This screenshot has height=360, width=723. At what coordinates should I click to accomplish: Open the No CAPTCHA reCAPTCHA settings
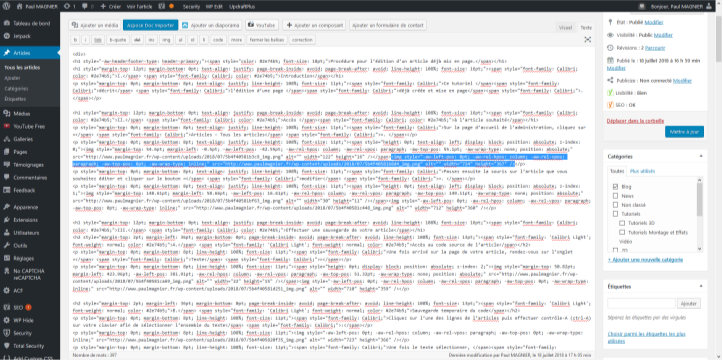[x=30, y=275]
